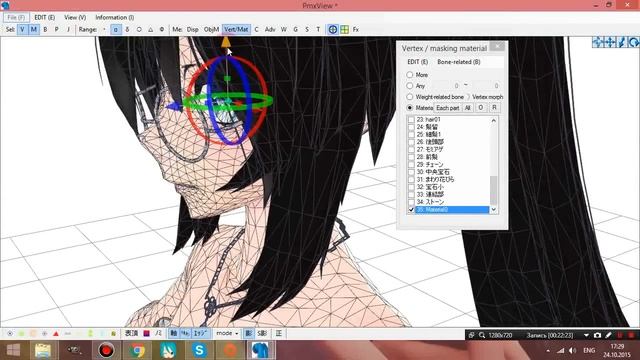Click the O button in masking panel
Image resolution: width=640 pixels, height=360 pixels.
[x=481, y=107]
